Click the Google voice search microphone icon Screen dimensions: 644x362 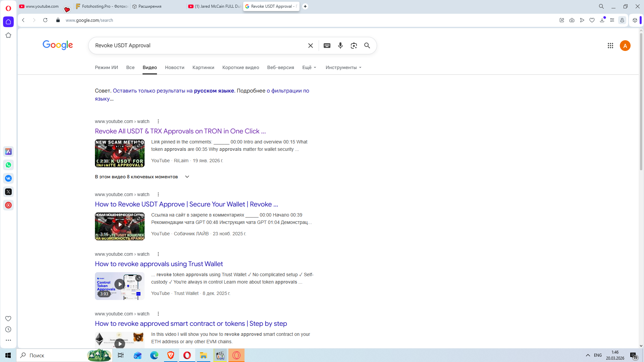[340, 46]
